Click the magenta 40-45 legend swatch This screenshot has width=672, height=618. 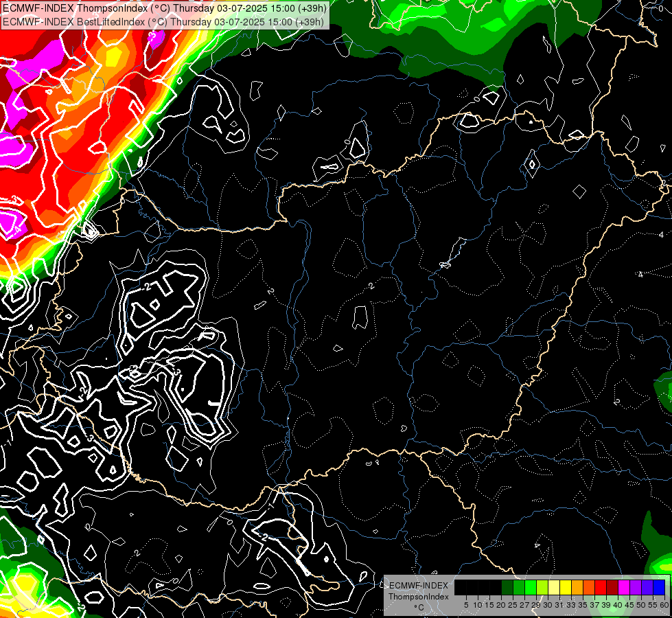(625, 587)
